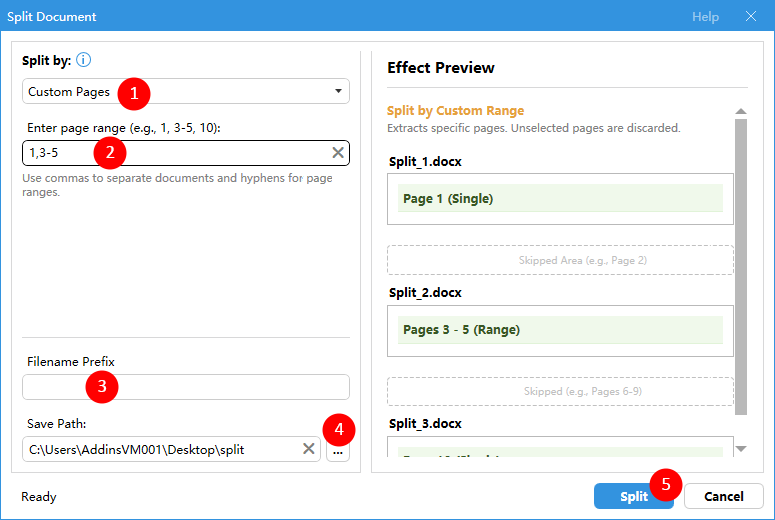The image size is (775, 520).
Task: Click the blue Split button
Action: tap(634, 496)
